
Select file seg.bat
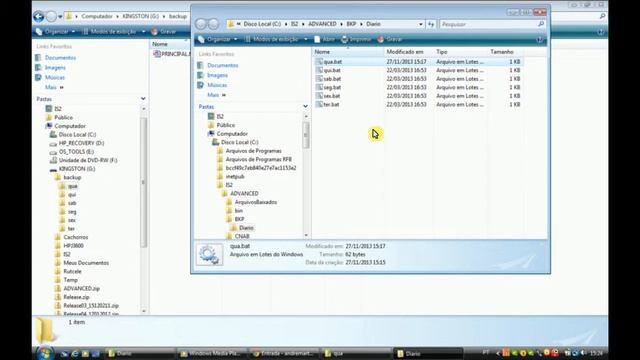[x=332, y=87]
